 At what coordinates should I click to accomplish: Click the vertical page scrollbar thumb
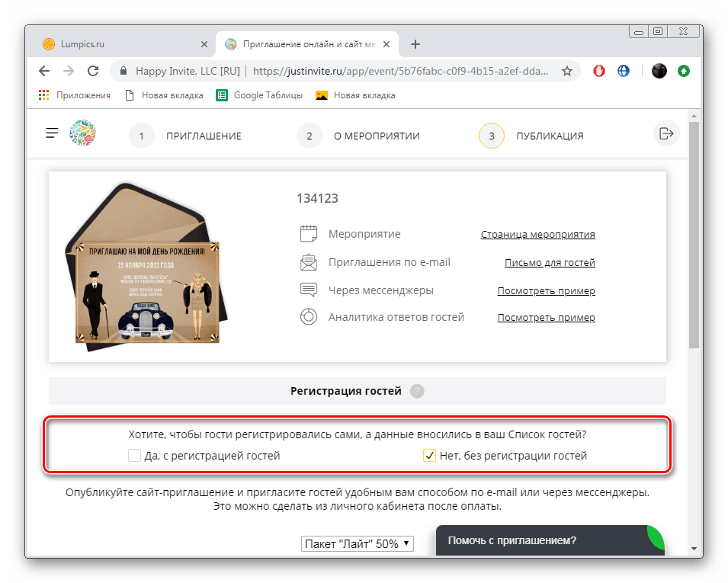[694, 235]
